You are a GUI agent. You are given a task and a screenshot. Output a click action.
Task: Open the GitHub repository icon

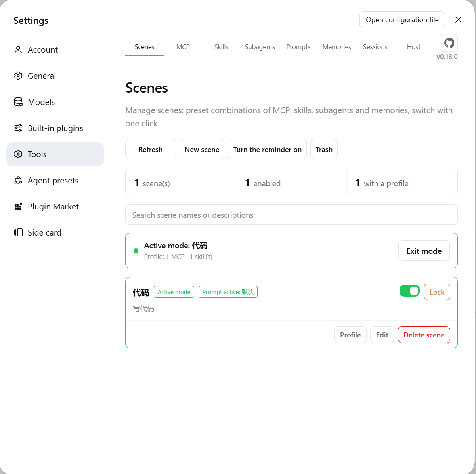click(x=449, y=43)
